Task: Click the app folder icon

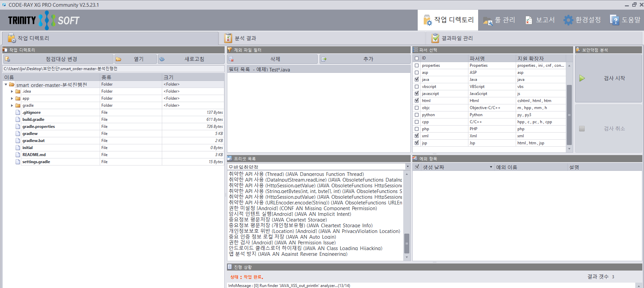Action: pyautogui.click(x=18, y=98)
